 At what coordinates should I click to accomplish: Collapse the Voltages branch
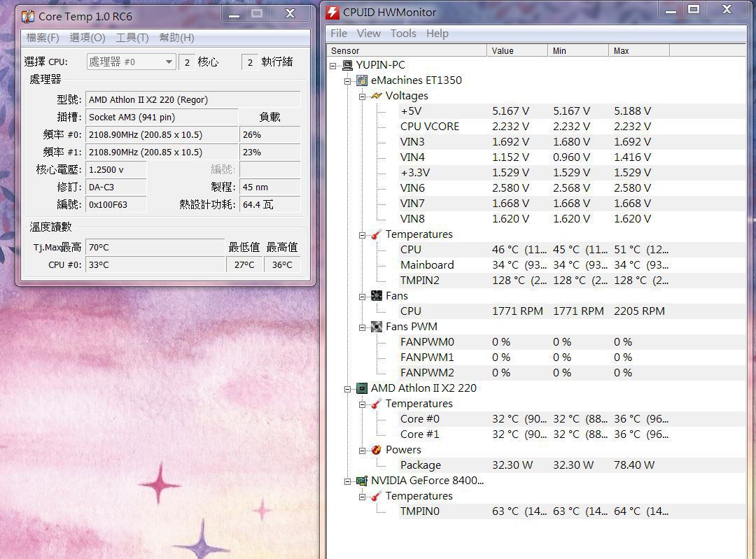pos(362,97)
